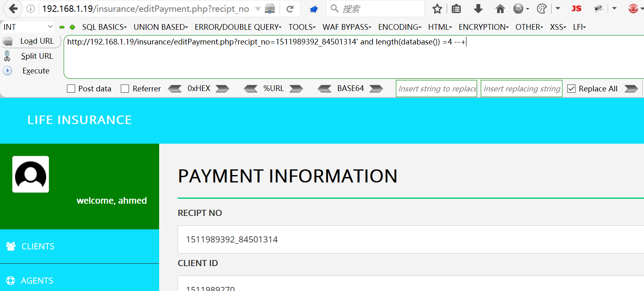Screen dimensions: 644x291
Task: Expand the URL history dropdown arrow
Action: (x=258, y=9)
